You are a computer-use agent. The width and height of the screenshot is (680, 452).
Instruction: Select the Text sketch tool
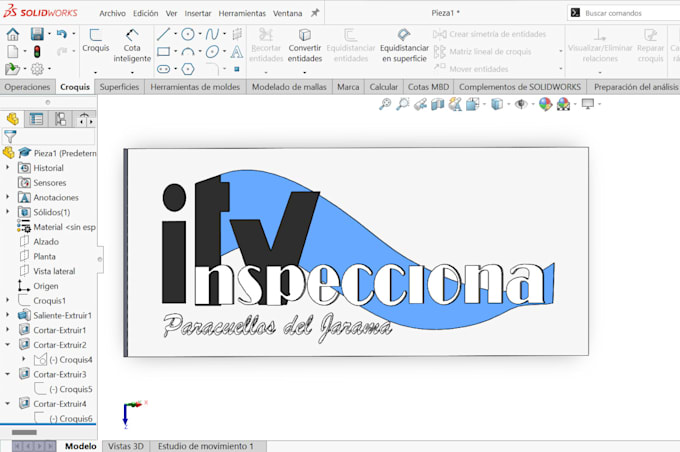click(237, 52)
